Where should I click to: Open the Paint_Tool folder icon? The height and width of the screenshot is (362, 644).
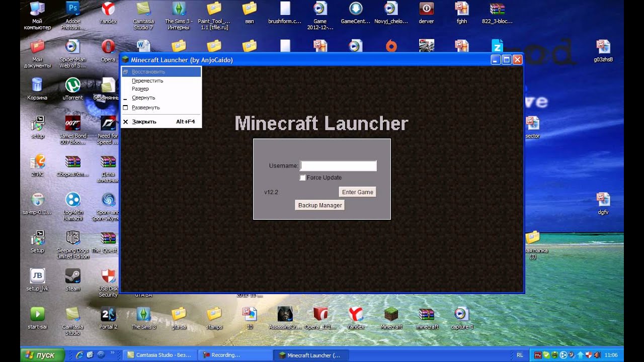[x=214, y=15]
